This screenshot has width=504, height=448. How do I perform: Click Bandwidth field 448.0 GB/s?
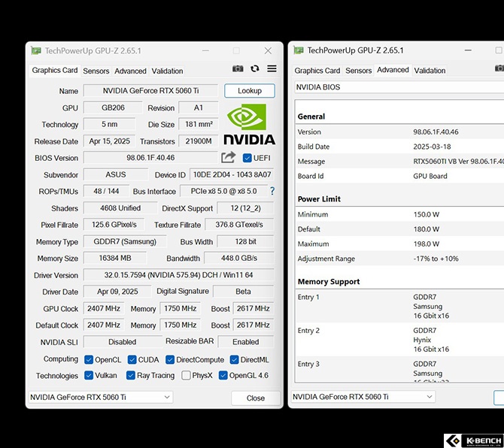[238, 259]
